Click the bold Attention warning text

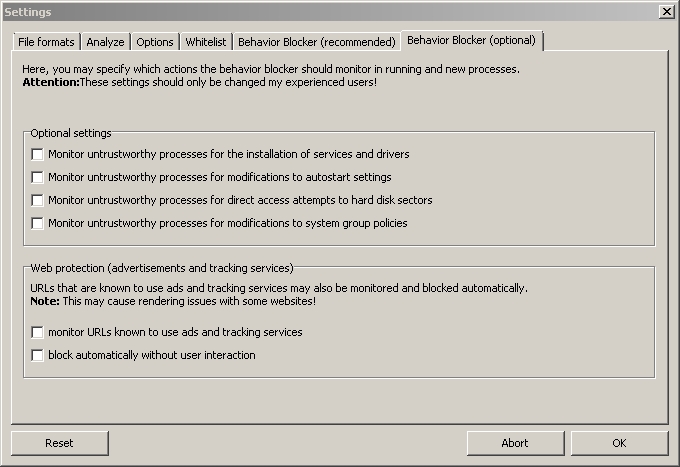(x=50, y=82)
